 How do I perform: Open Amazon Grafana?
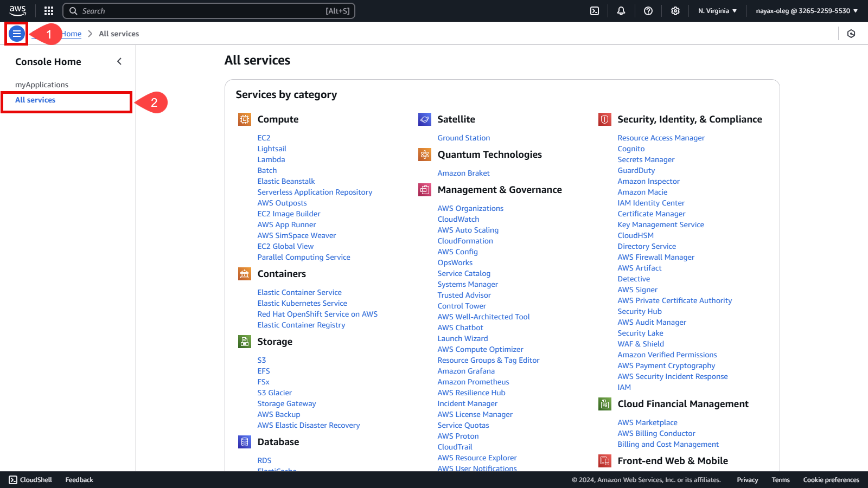click(x=466, y=371)
